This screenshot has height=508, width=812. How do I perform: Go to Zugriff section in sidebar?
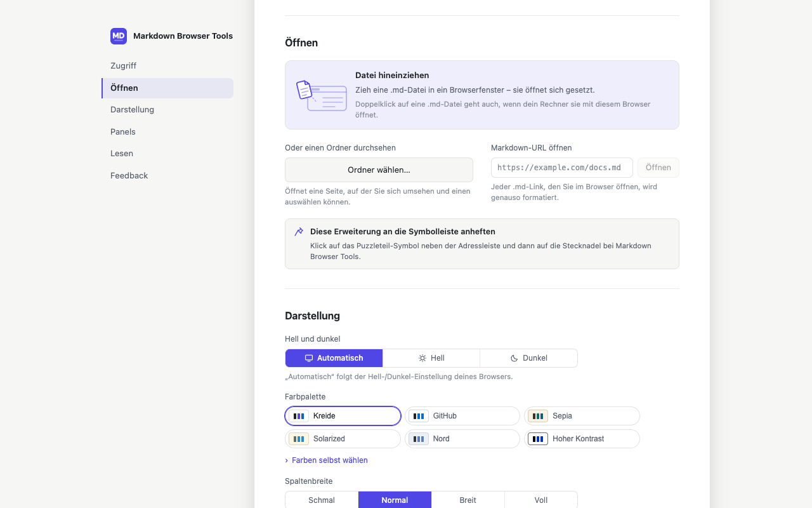(x=167, y=66)
